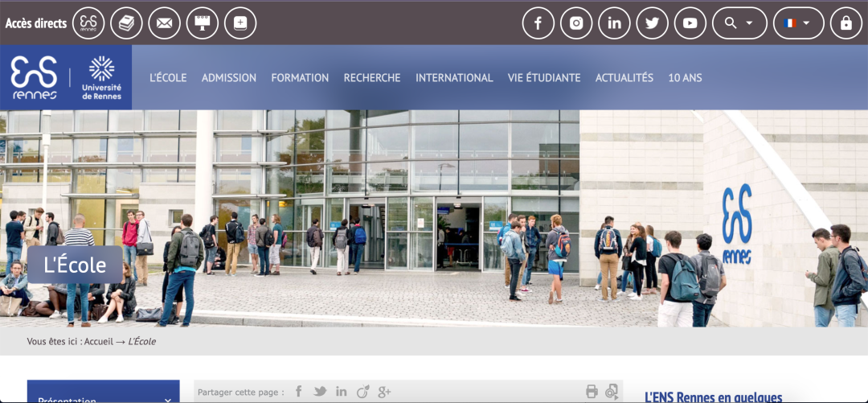Open the stacked books library icon
The image size is (868, 403).
[126, 23]
